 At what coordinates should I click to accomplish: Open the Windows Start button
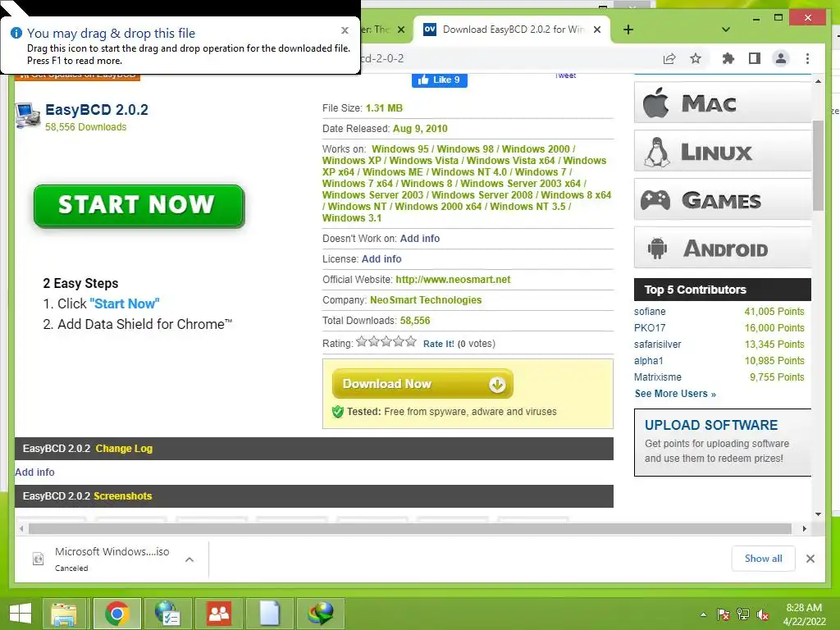point(21,614)
